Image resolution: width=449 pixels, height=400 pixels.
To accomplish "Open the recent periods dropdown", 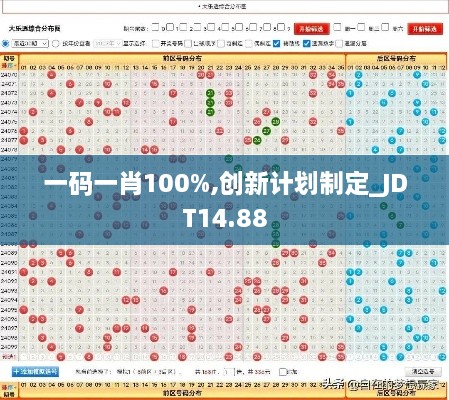I will tap(30, 44).
